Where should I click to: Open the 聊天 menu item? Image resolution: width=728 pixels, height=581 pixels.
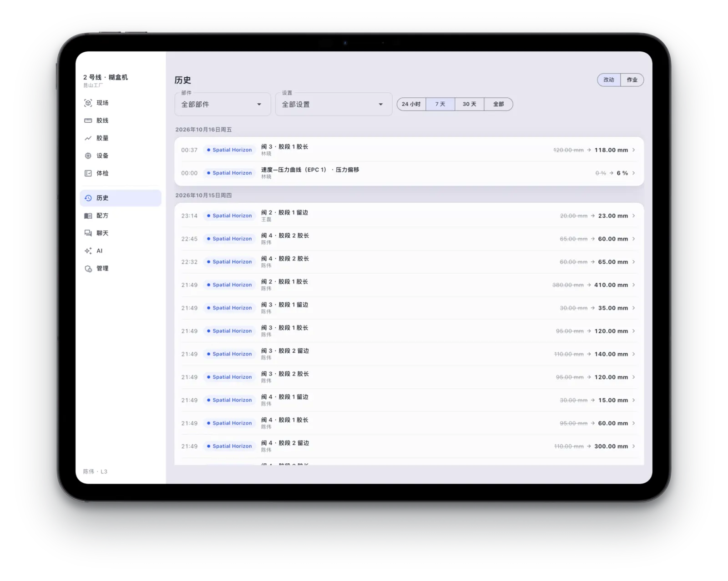tap(121, 233)
